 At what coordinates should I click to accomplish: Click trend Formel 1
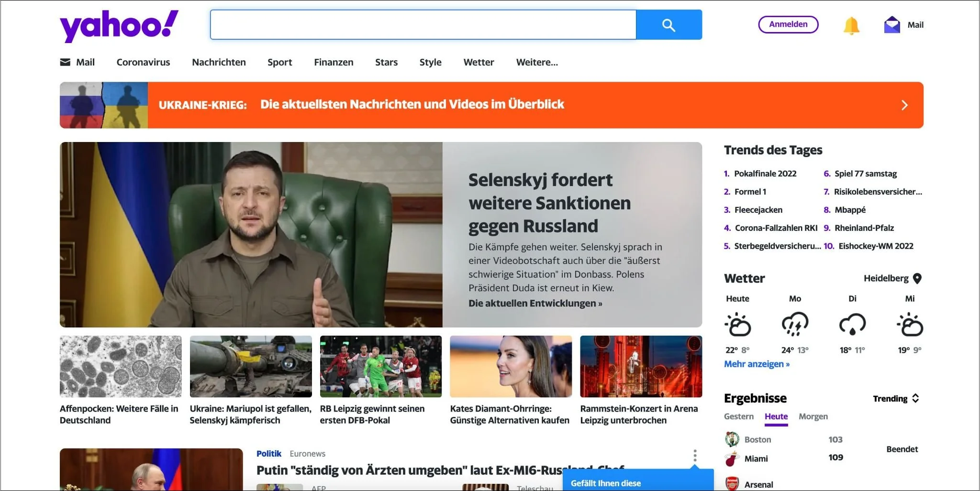pyautogui.click(x=750, y=192)
